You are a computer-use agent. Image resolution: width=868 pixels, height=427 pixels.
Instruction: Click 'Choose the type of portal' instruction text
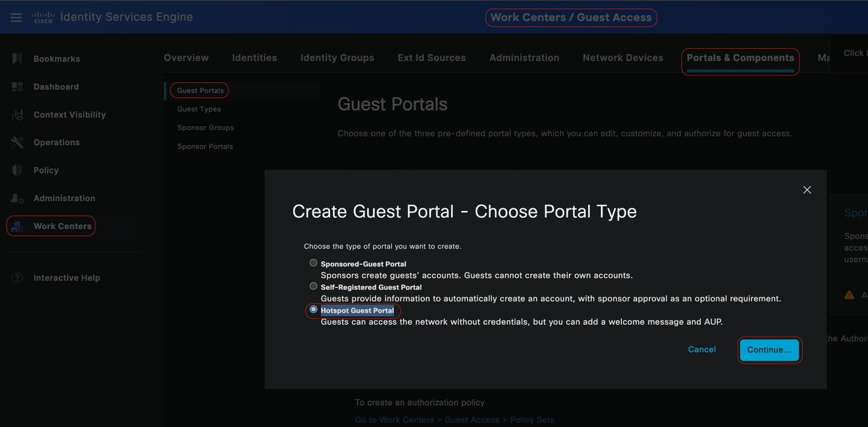[x=383, y=246]
